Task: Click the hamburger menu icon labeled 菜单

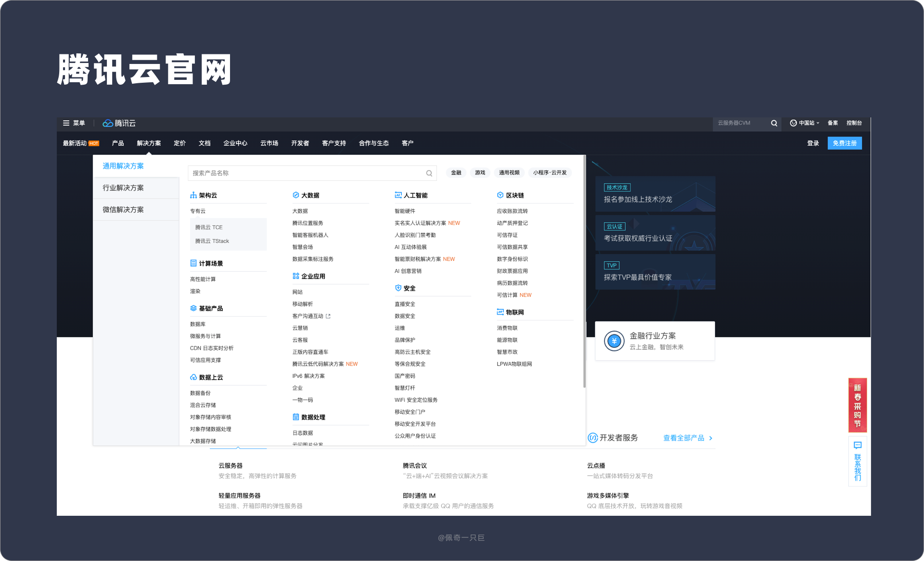Action: pos(66,123)
